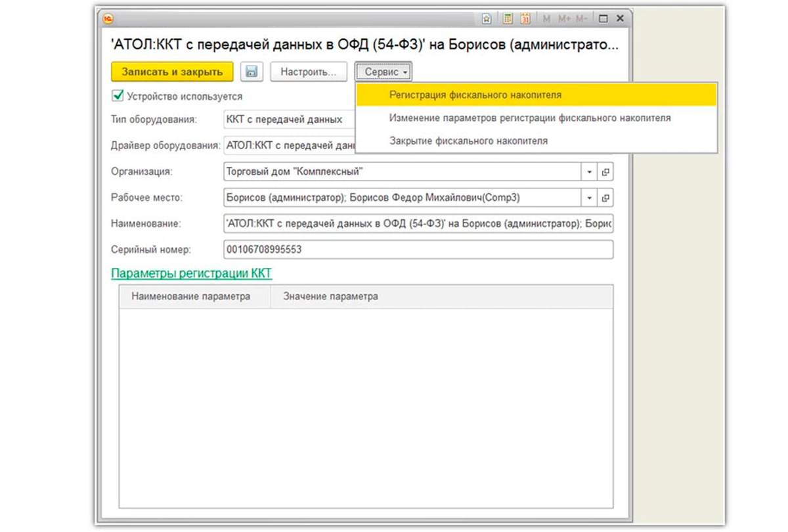This screenshot has height=532, width=788.
Task: Select Закрытие фискального накопителя menu item
Action: tap(536, 141)
